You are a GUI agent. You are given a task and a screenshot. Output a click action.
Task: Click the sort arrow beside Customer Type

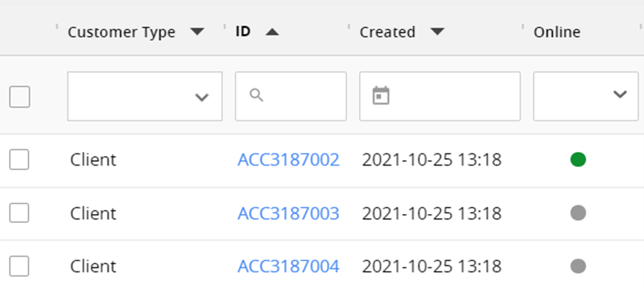pyautogui.click(x=197, y=32)
